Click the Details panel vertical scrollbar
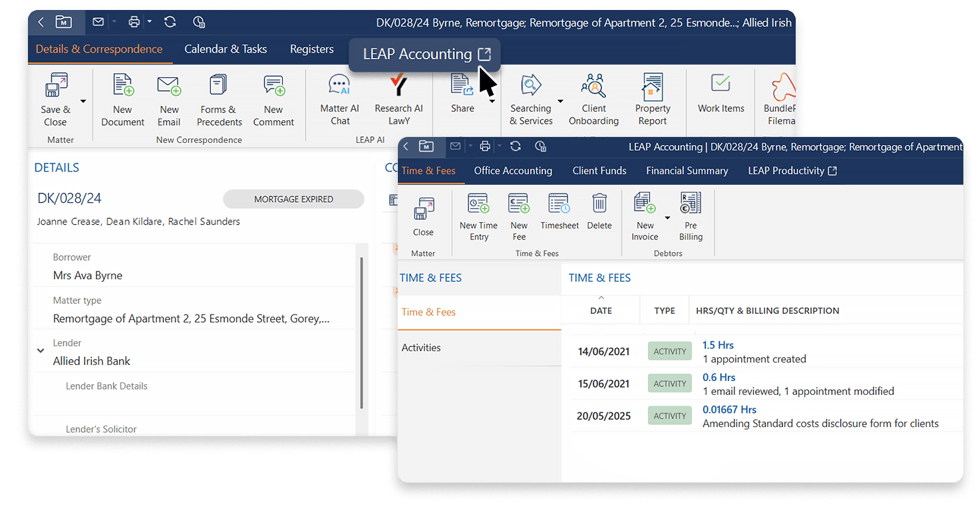The width and height of the screenshot is (980, 510). 362,332
